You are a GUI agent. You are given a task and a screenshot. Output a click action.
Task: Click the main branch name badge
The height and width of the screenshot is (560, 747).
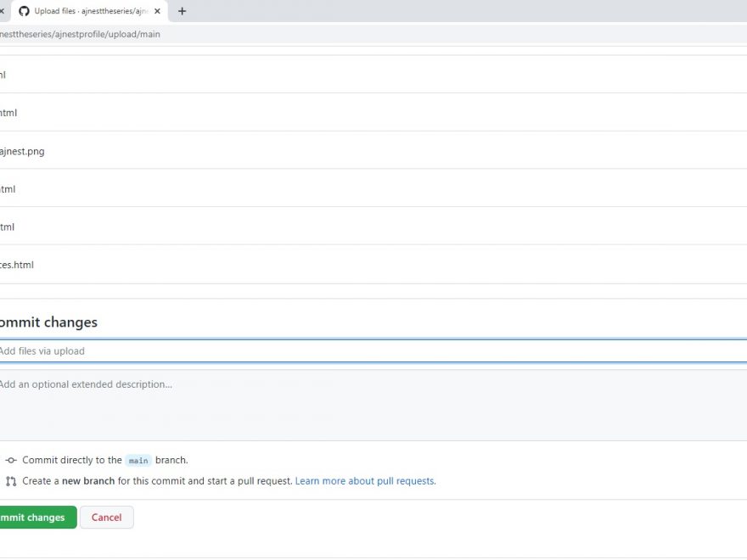click(138, 461)
